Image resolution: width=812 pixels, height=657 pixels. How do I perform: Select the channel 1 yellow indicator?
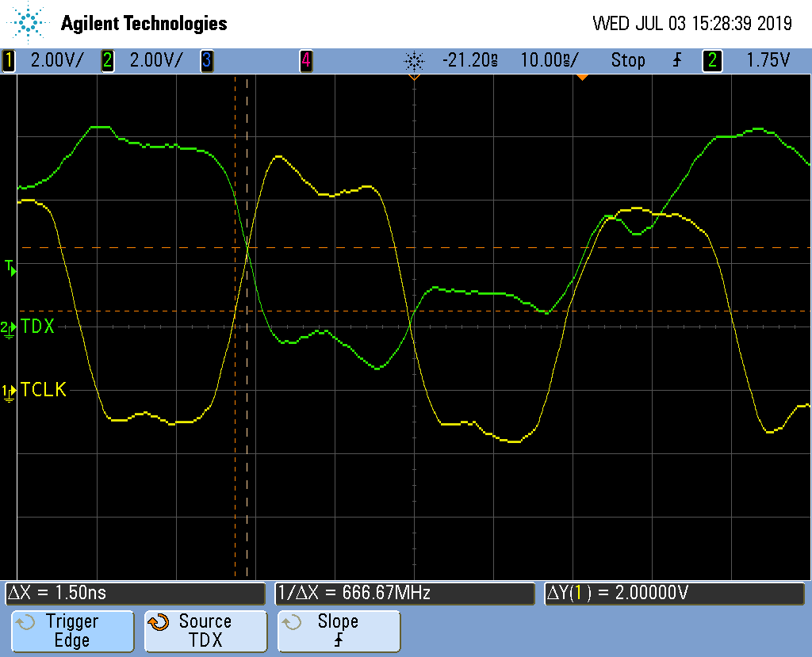click(10, 60)
